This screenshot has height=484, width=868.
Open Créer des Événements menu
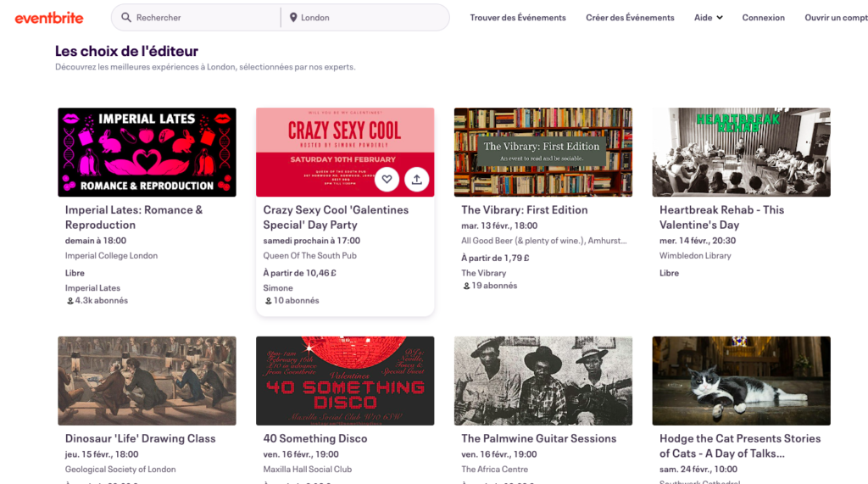point(630,18)
